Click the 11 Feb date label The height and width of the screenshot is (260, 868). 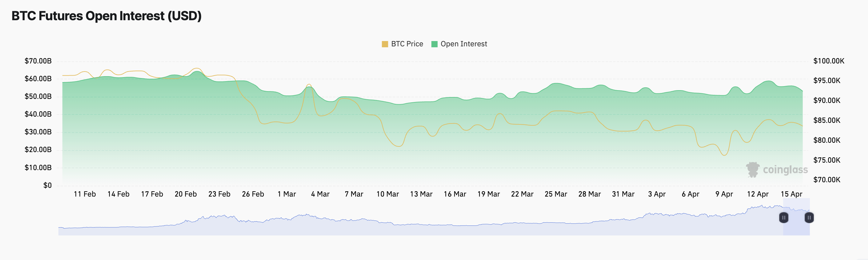click(x=85, y=194)
